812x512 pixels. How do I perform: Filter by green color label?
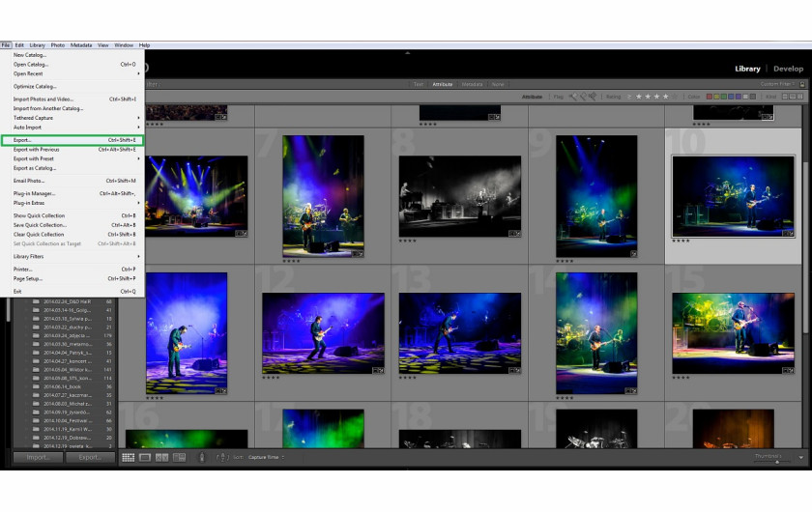tap(724, 97)
